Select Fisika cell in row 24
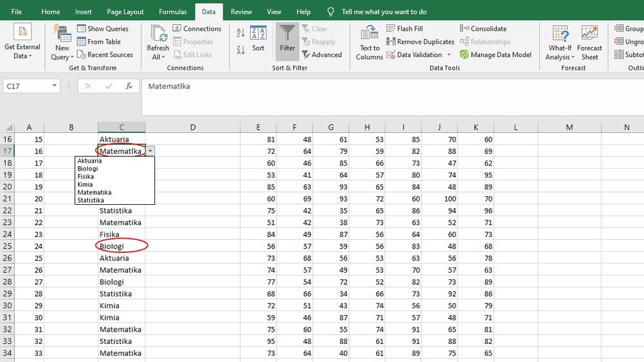Image resolution: width=644 pixels, height=362 pixels. click(121, 234)
